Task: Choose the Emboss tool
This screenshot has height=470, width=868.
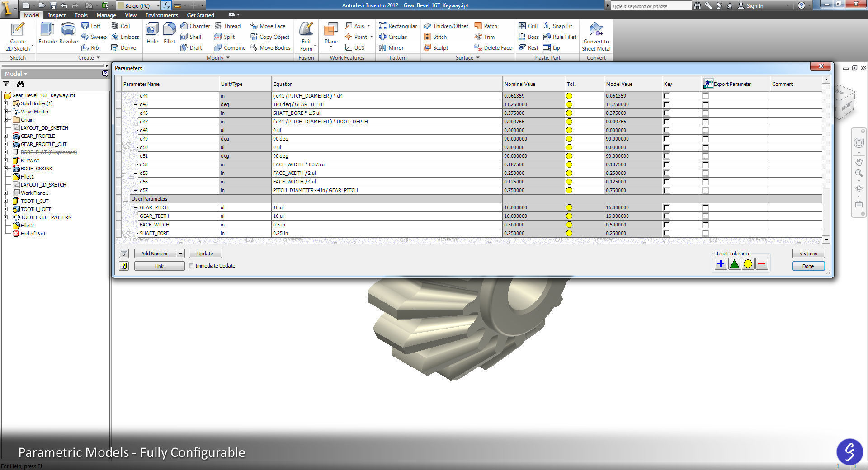Action: [x=125, y=37]
